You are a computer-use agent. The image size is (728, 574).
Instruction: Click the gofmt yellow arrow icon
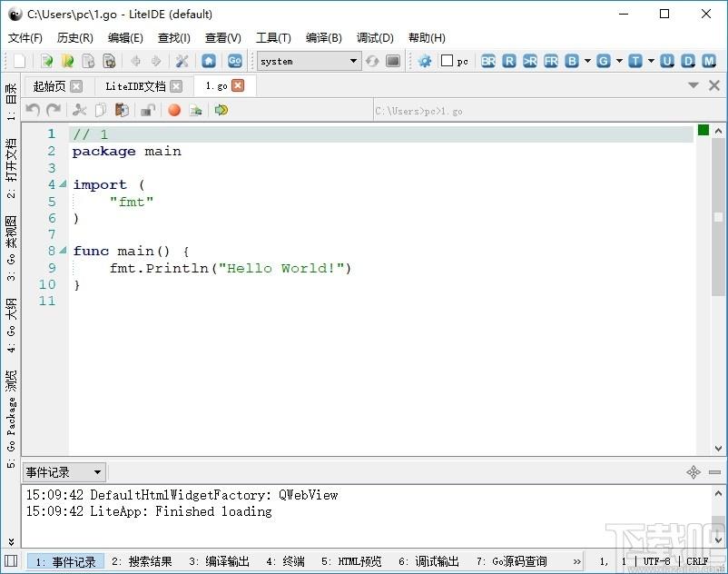pyautogui.click(x=221, y=110)
